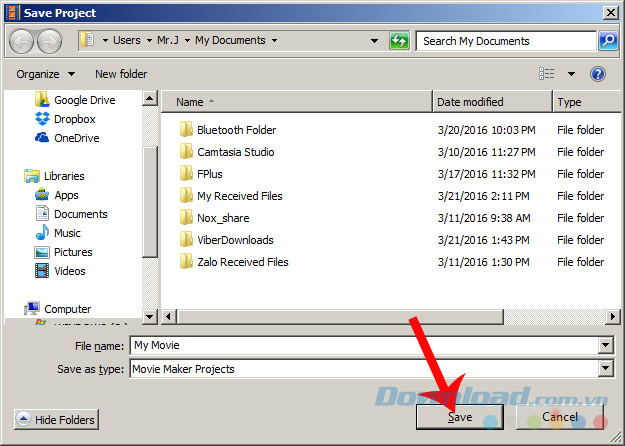This screenshot has width=625, height=446.
Task: Refresh the folder with the green arrows icon
Action: (x=399, y=41)
